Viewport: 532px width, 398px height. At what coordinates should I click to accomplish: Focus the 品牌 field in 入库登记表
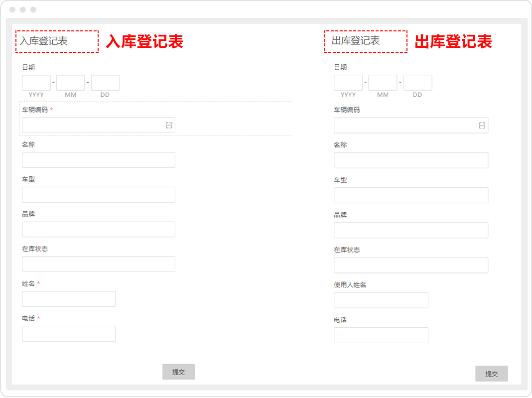tap(99, 230)
